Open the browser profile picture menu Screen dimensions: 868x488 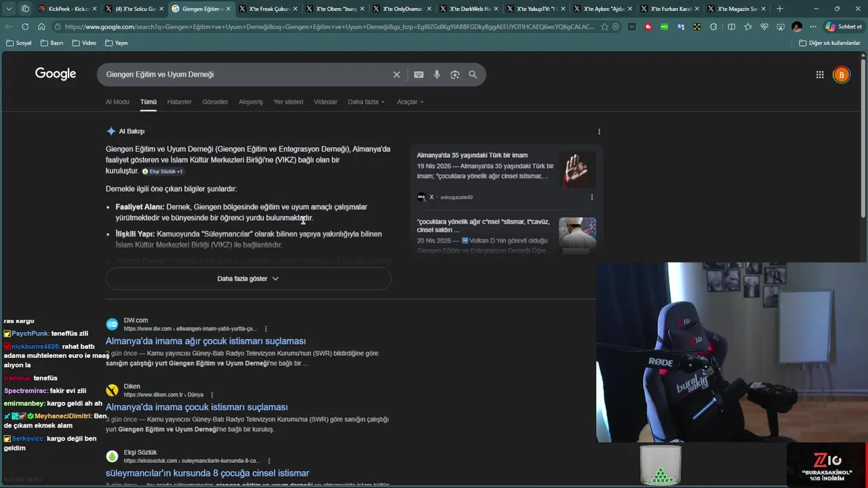pos(797,26)
